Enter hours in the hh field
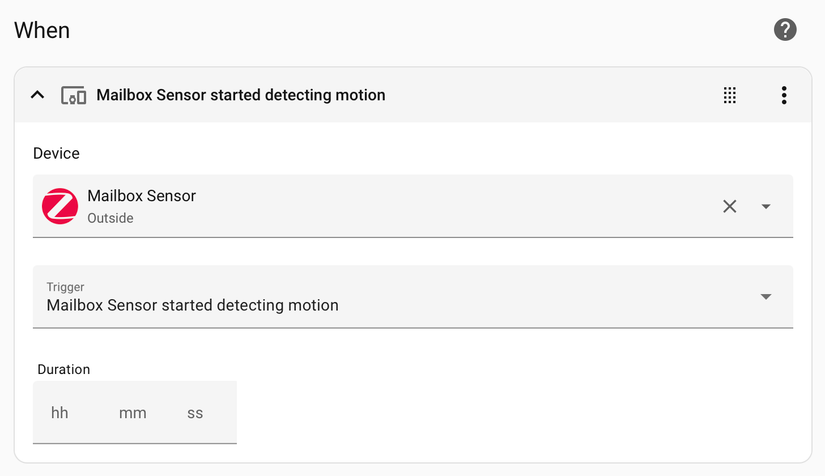The height and width of the screenshot is (476, 825). 60,412
